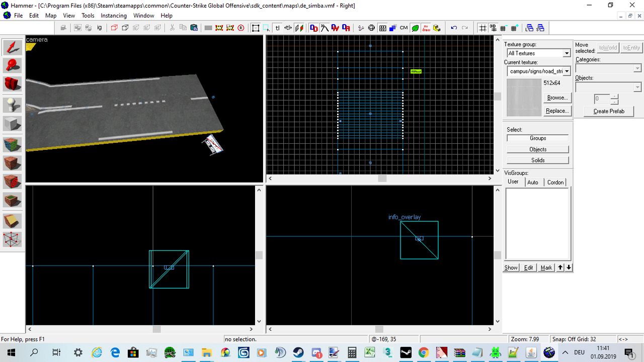644x362 pixels.
Task: Select the Magnify tool
Action: click(13, 65)
